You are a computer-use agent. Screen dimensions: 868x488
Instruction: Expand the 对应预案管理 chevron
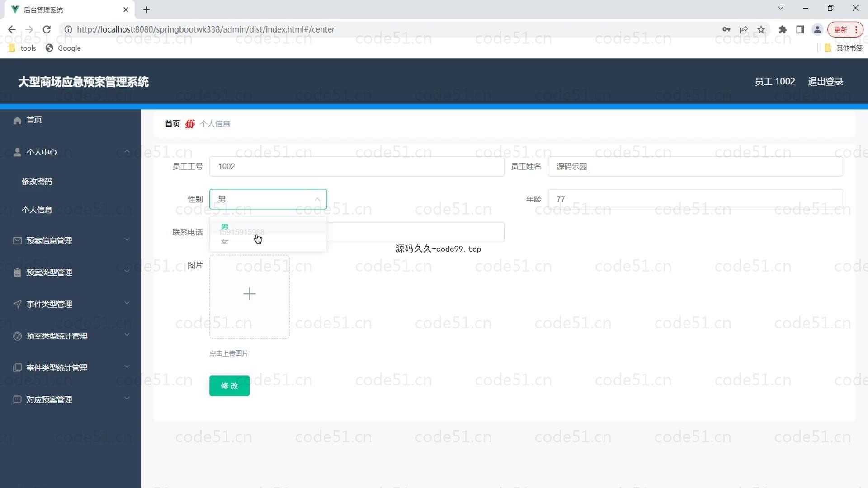click(x=127, y=398)
